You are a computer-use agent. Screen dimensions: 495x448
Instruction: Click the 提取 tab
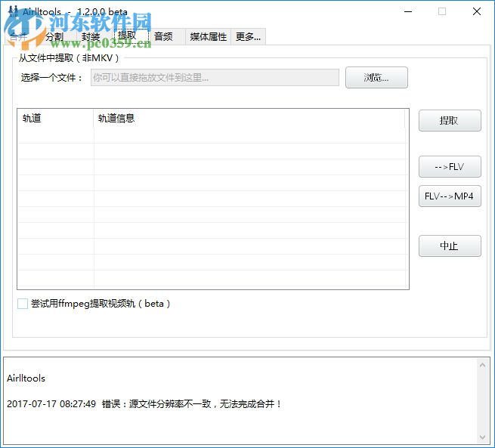[x=131, y=36]
